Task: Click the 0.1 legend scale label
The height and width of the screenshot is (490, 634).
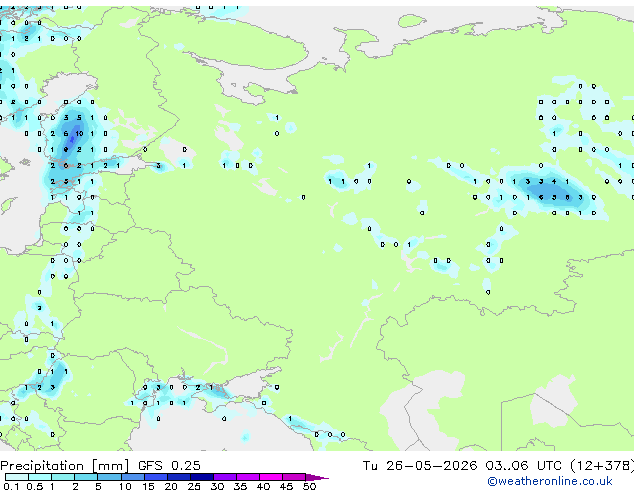Action: pos(11,486)
